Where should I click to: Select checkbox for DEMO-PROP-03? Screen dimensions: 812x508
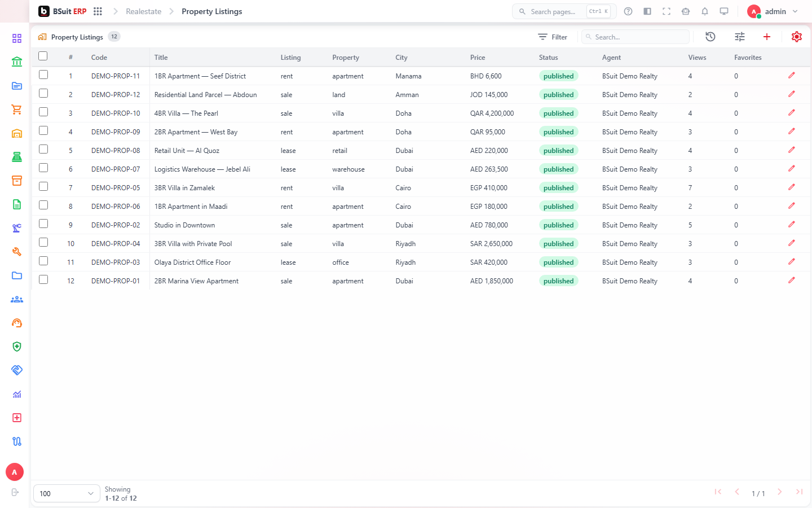(43, 261)
